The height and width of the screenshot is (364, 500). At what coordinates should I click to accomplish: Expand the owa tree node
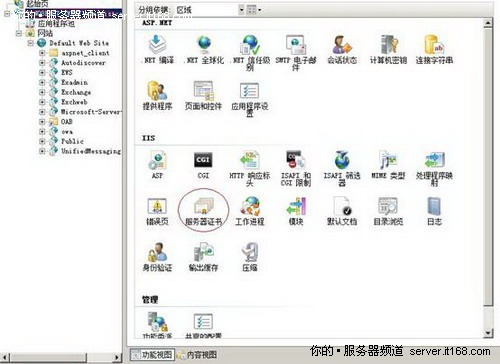pos(42,131)
